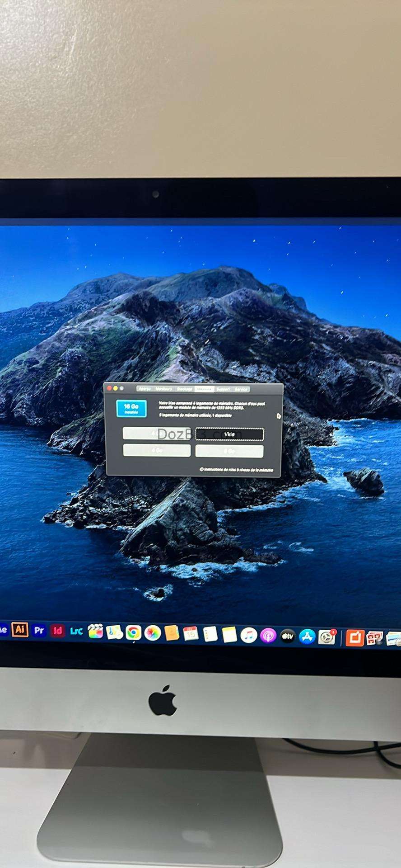Launch Lightroom Classic from dock

[x=76, y=631]
